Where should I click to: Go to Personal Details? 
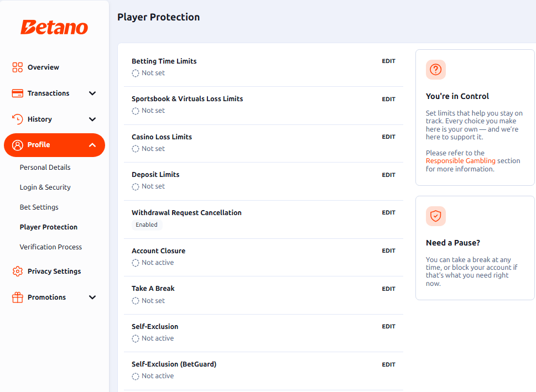[x=45, y=168]
